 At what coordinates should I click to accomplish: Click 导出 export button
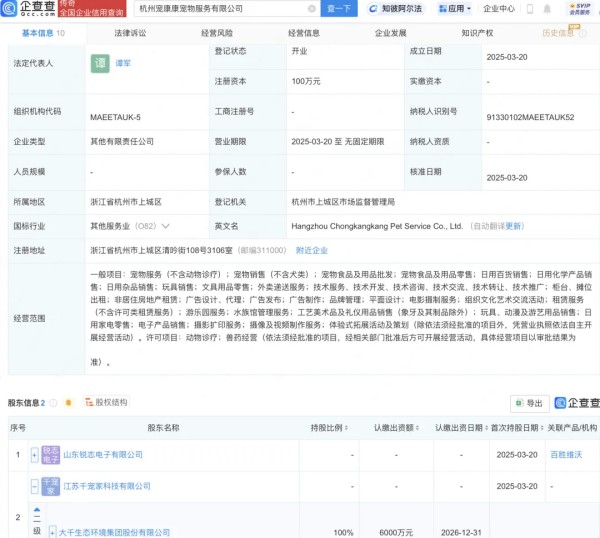pyautogui.click(x=530, y=403)
